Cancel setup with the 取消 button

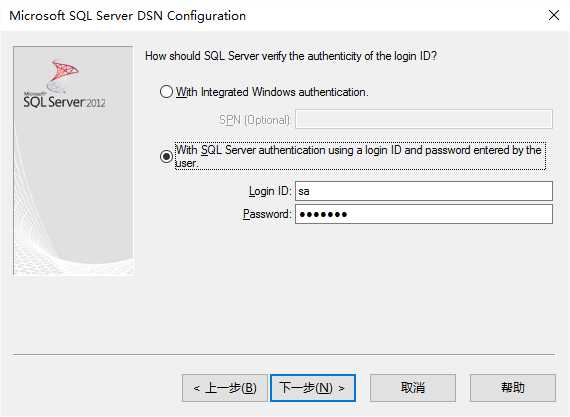click(x=413, y=388)
